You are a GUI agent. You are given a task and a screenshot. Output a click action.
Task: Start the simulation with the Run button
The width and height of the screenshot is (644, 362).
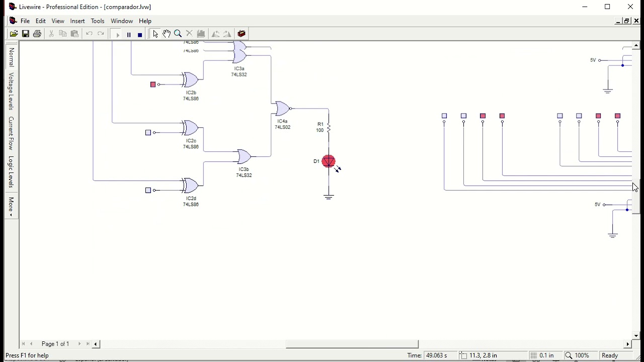[x=117, y=34]
